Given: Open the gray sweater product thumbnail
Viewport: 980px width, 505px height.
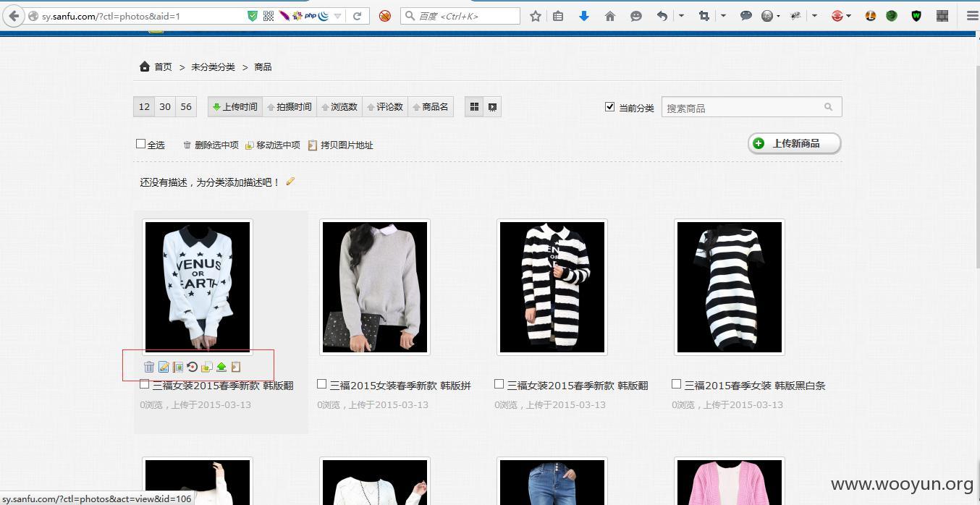Looking at the screenshot, I should 375,287.
